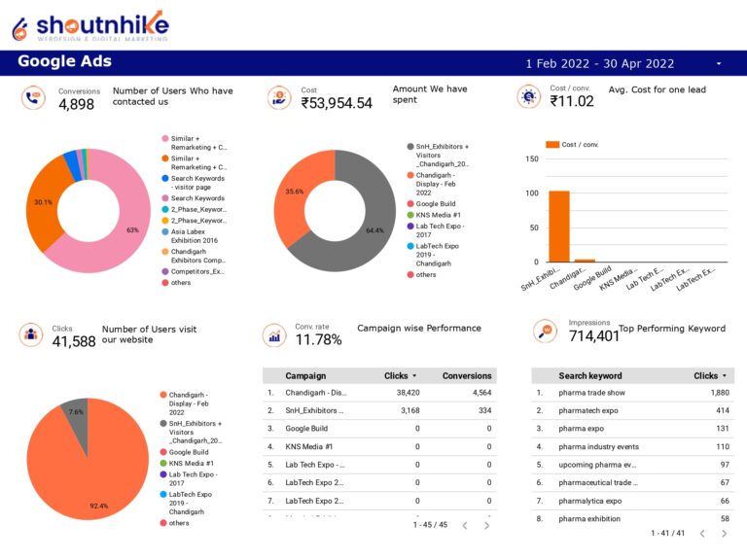The height and width of the screenshot is (560, 747).
Task: Click the Shoutnhike logo
Action: coord(89,25)
